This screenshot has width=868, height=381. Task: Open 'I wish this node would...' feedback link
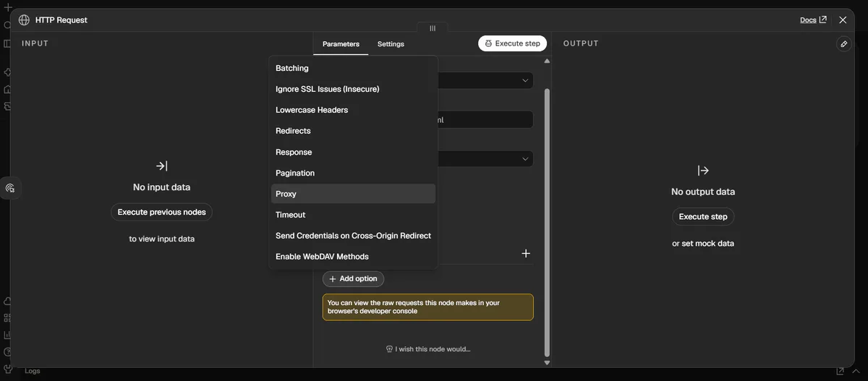coord(428,349)
